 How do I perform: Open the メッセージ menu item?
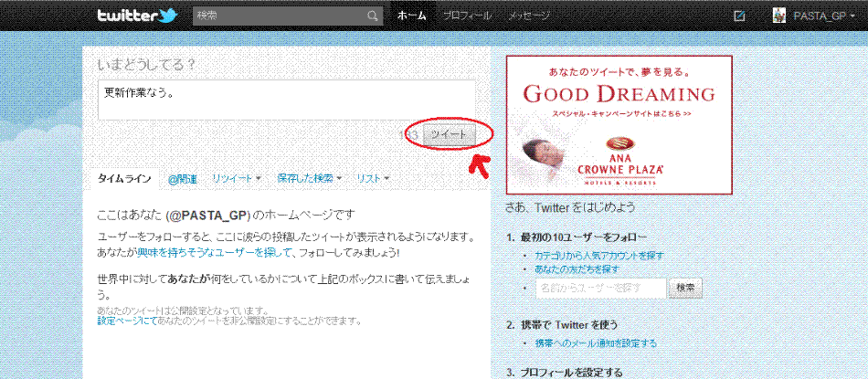[x=529, y=16]
